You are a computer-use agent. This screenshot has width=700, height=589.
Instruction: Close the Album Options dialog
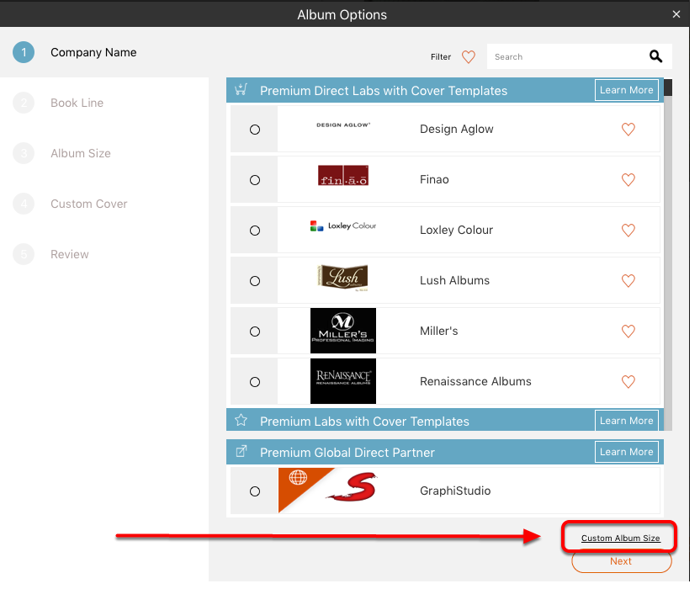[x=676, y=14]
